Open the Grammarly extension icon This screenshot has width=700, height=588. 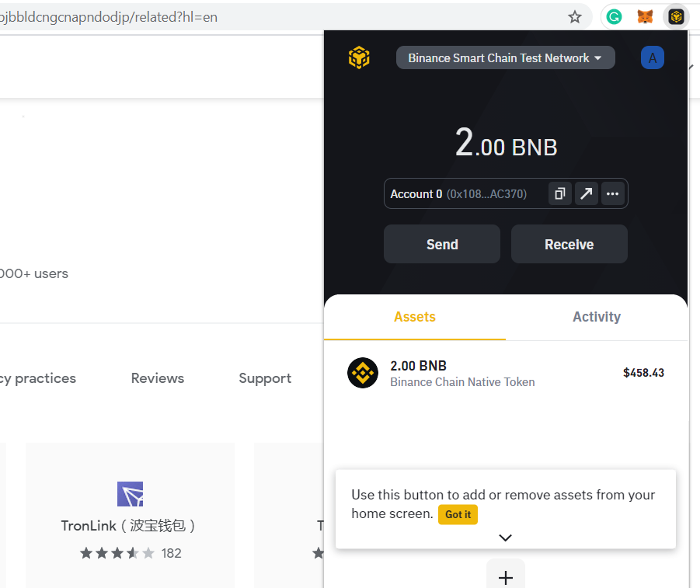(x=615, y=17)
